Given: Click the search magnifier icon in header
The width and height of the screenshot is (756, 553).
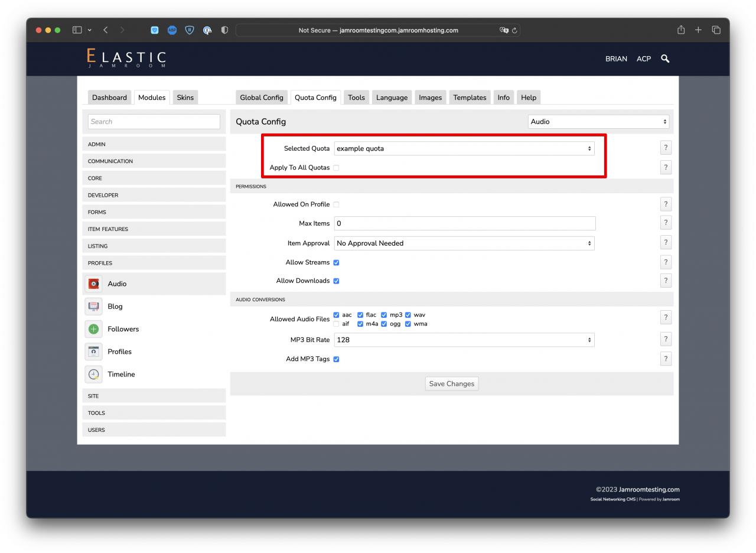Looking at the screenshot, I should pyautogui.click(x=665, y=58).
